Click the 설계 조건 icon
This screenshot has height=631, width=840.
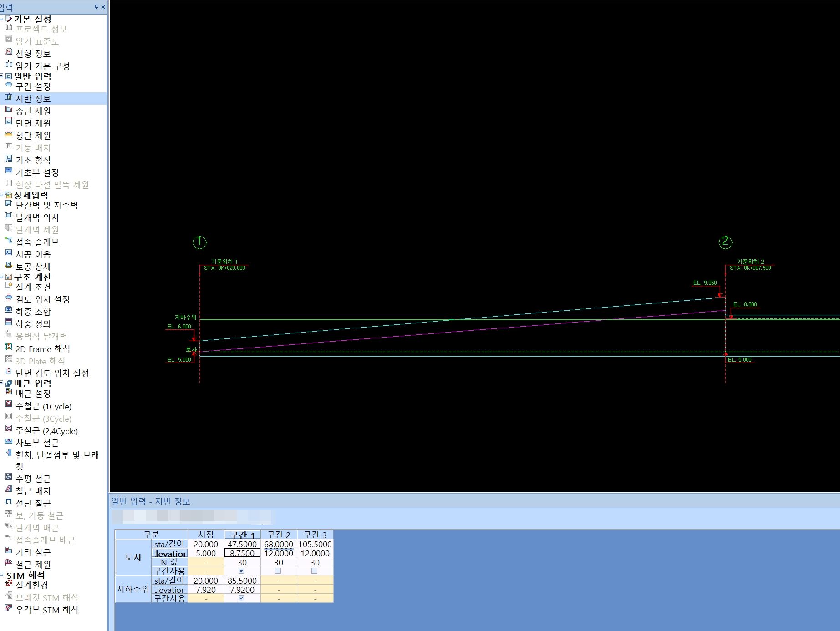point(9,285)
